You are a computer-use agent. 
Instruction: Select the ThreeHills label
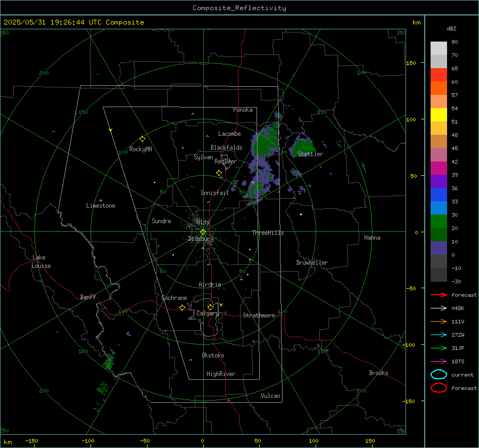[268, 233]
